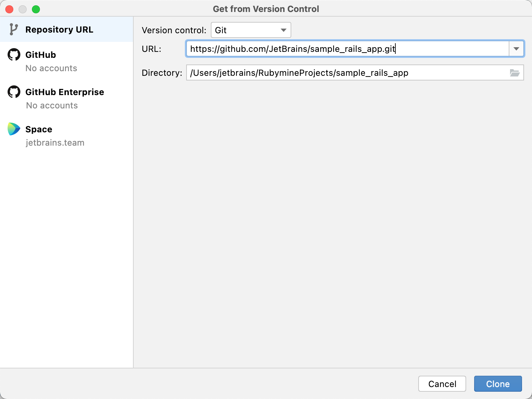
Task: Click the No accounts label under GitHub
Action: [51, 68]
